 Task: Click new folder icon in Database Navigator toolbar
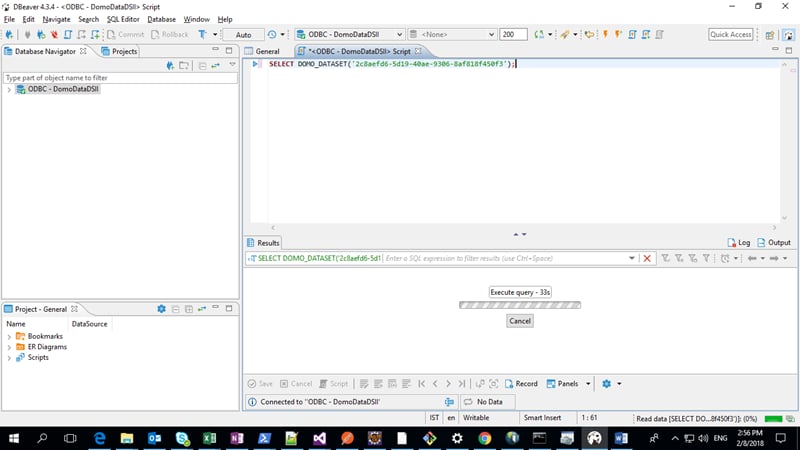point(184,66)
